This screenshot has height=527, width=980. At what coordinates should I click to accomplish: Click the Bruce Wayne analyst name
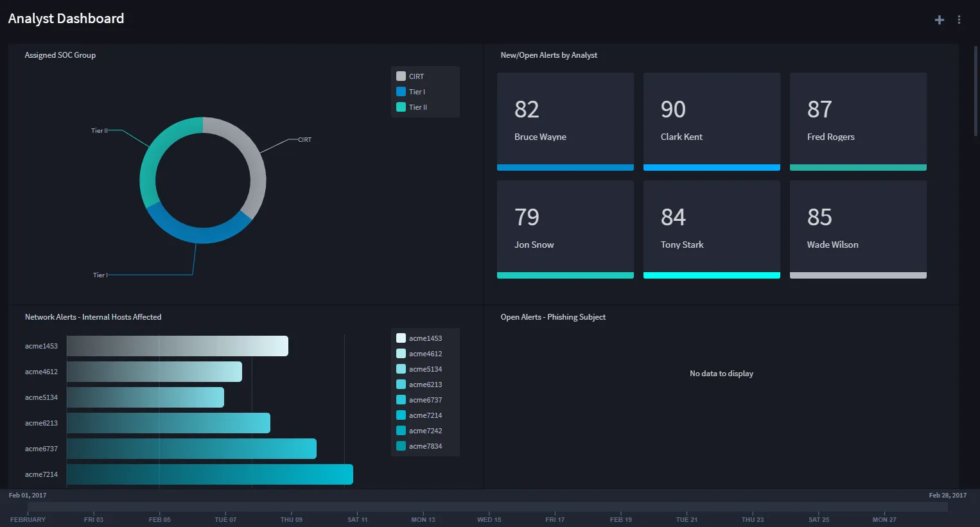click(540, 137)
